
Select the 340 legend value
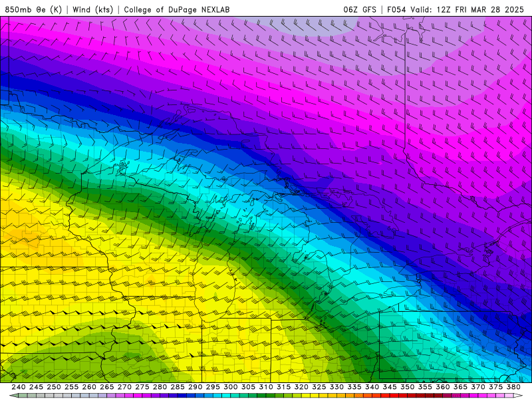pyautogui.click(x=372, y=387)
